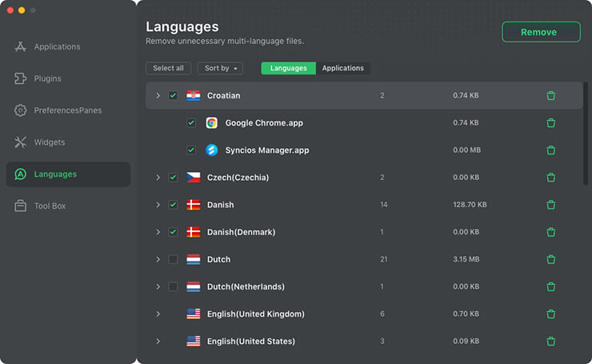Click trash icon for English(United States)
Screen dimensions: 592x364
551,342
